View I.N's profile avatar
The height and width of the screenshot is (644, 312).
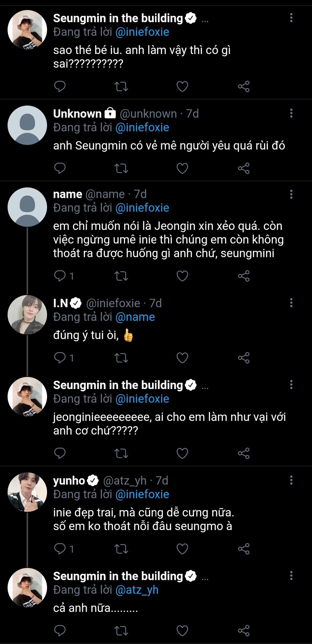(x=27, y=315)
